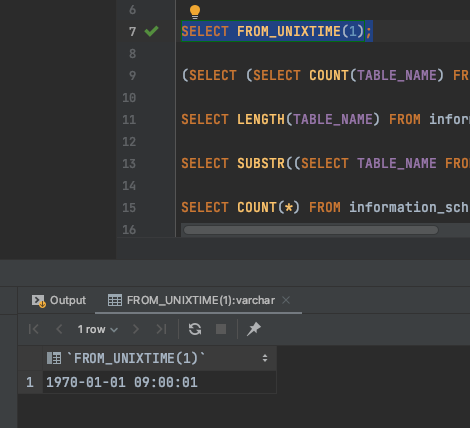The height and width of the screenshot is (428, 470).
Task: Select result row number 1
Action: [x=30, y=382]
